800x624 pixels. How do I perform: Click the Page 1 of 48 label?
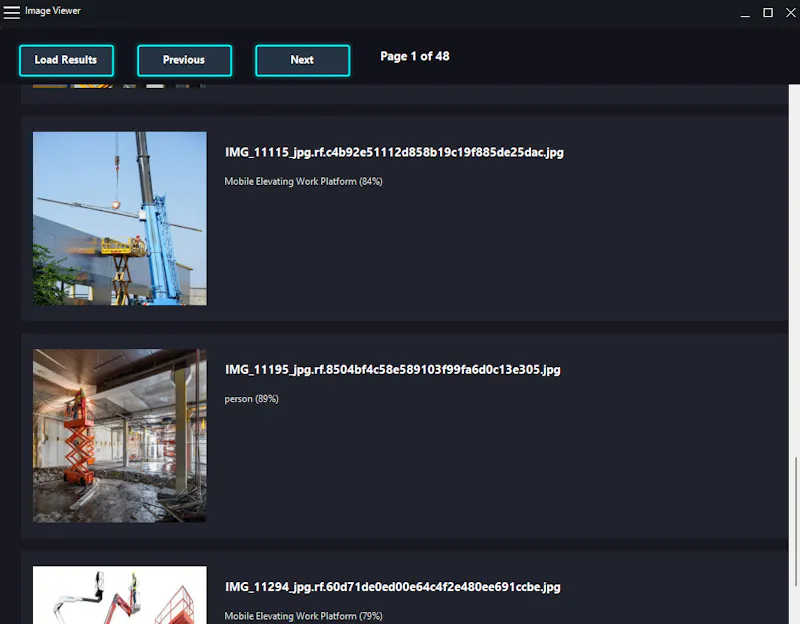(415, 56)
